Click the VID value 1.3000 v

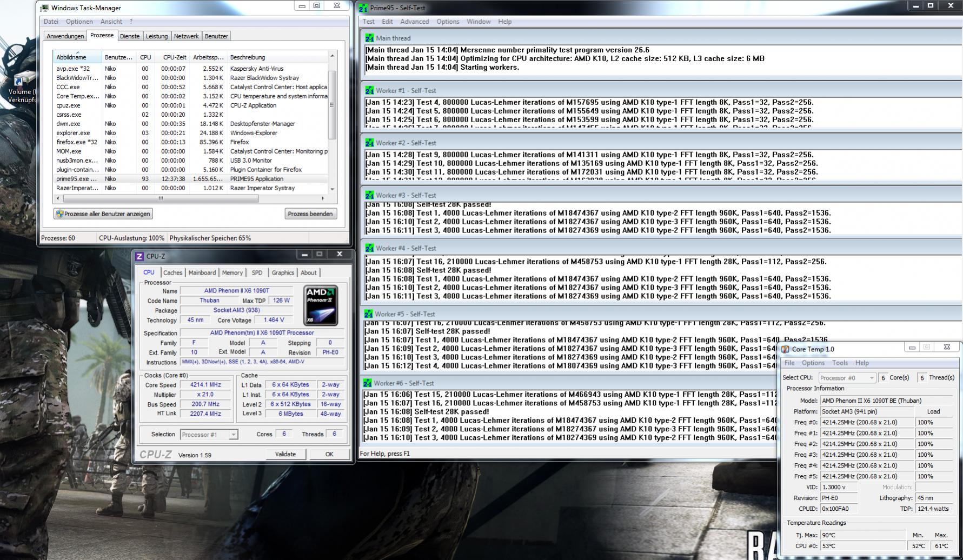coord(839,487)
